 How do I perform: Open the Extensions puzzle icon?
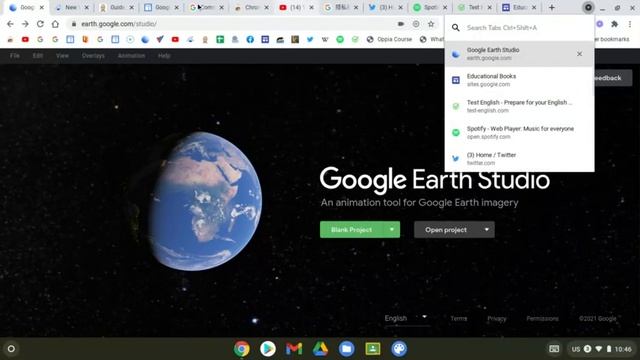coord(614,24)
